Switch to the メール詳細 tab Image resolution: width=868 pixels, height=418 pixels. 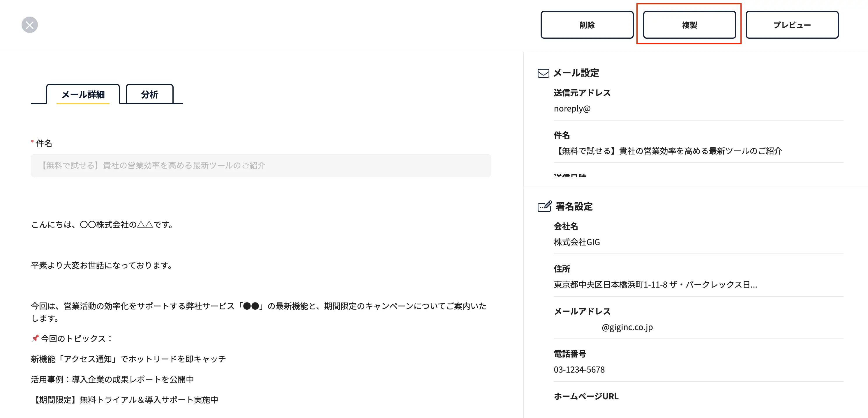[83, 94]
